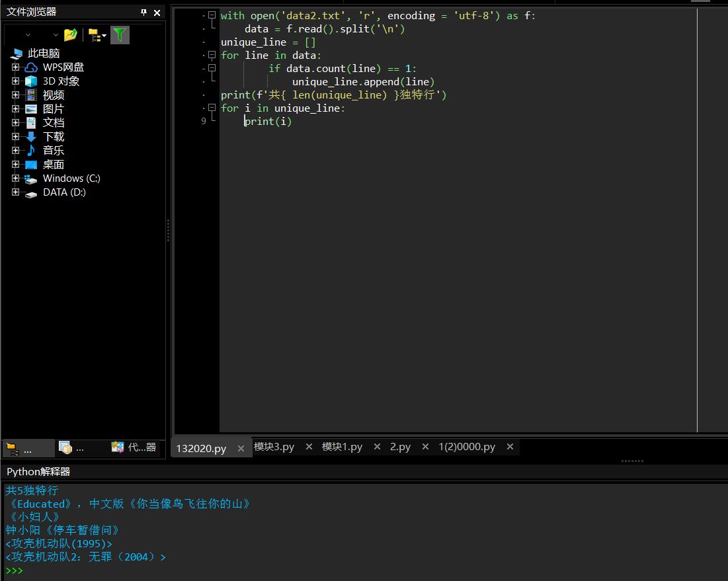Close the 1(2)0000.py tab

510,446
